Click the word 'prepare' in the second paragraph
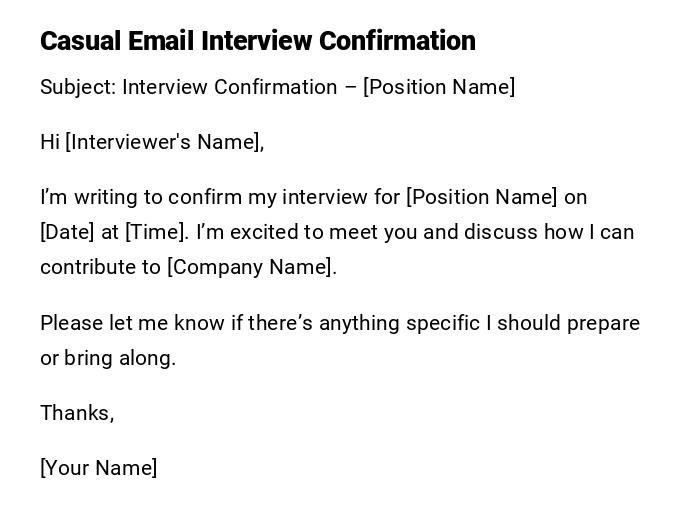 point(603,323)
